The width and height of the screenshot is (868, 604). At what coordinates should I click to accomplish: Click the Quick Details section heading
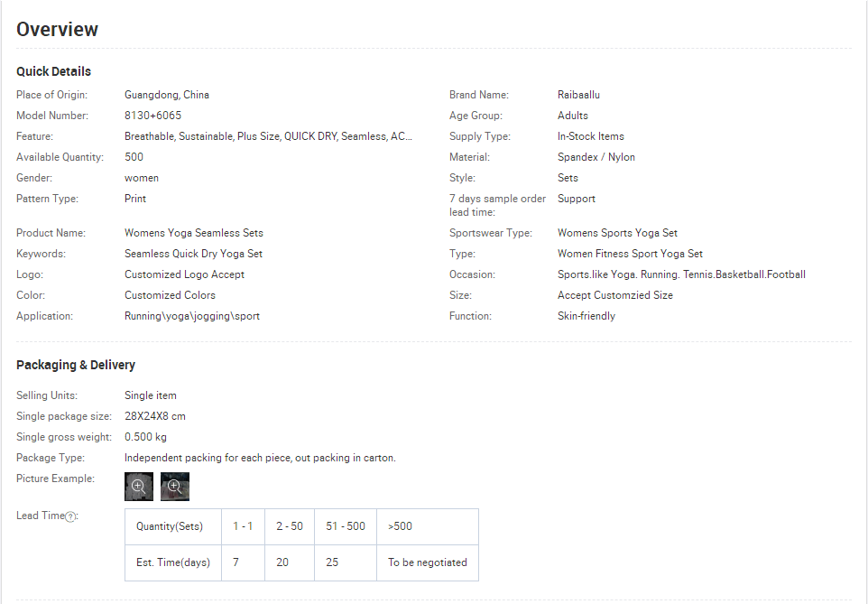pos(54,71)
